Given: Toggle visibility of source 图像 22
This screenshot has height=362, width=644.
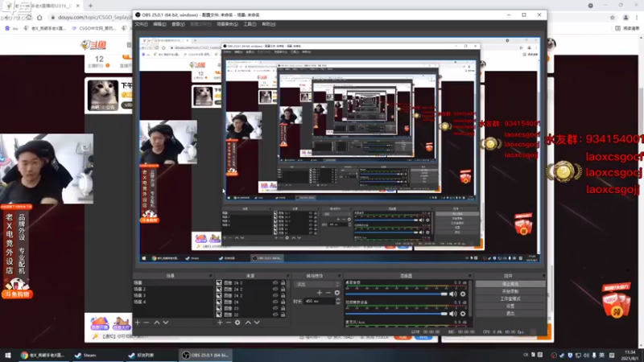Looking at the screenshot, I should [275, 315].
